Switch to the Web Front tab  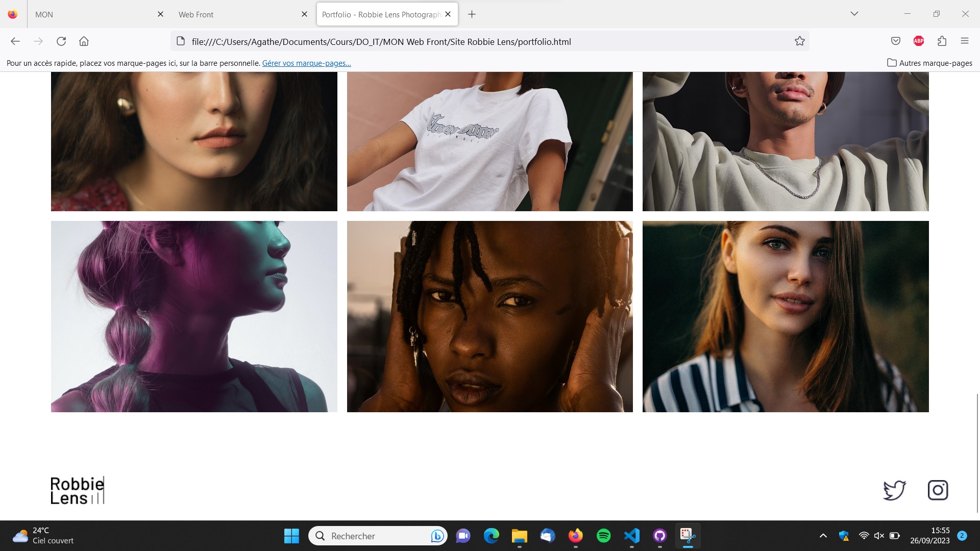click(x=235, y=14)
